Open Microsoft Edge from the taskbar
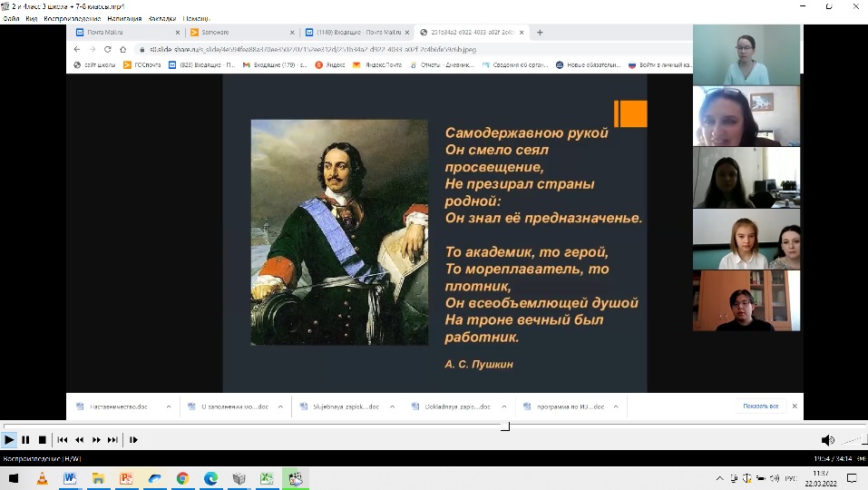The height and width of the screenshot is (490, 868). click(211, 478)
